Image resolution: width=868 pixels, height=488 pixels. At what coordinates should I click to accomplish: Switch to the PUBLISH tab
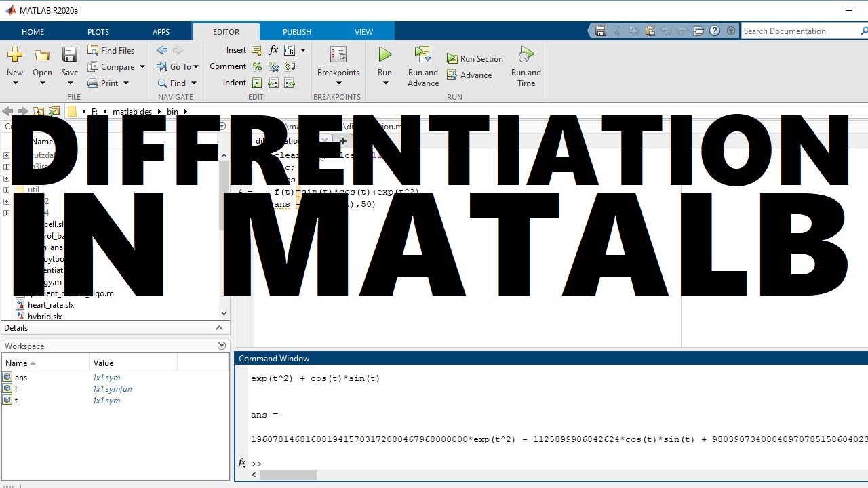tap(297, 32)
